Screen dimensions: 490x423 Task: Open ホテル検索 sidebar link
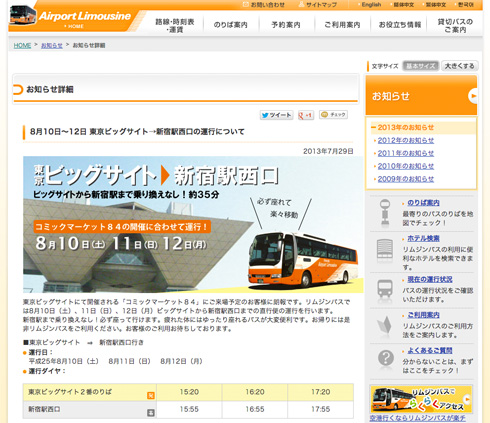tap(423, 238)
